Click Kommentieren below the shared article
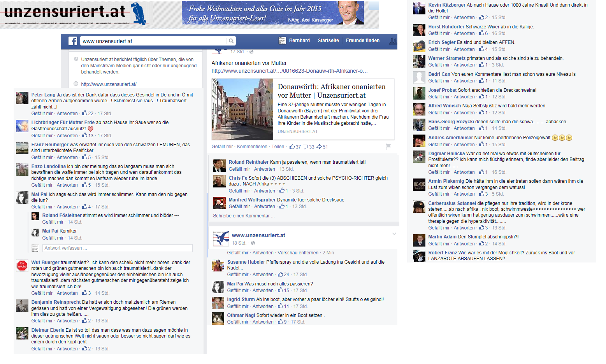The height and width of the screenshot is (364, 606). [252, 147]
